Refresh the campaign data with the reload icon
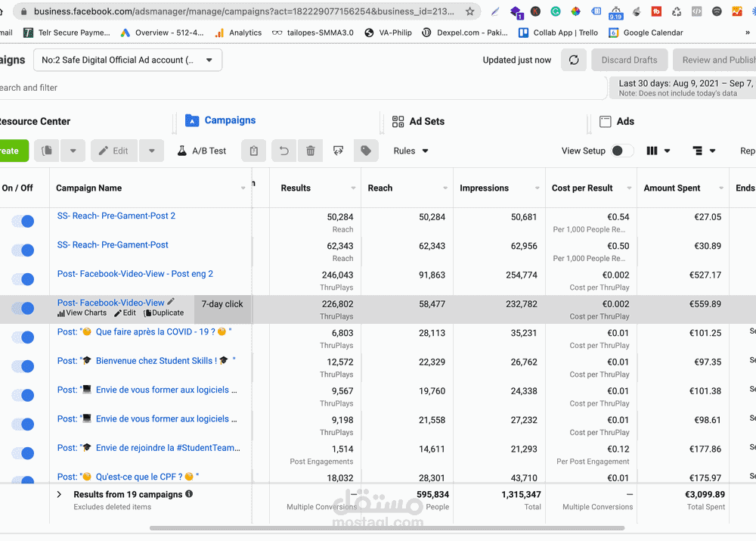756x541 pixels. (574, 60)
